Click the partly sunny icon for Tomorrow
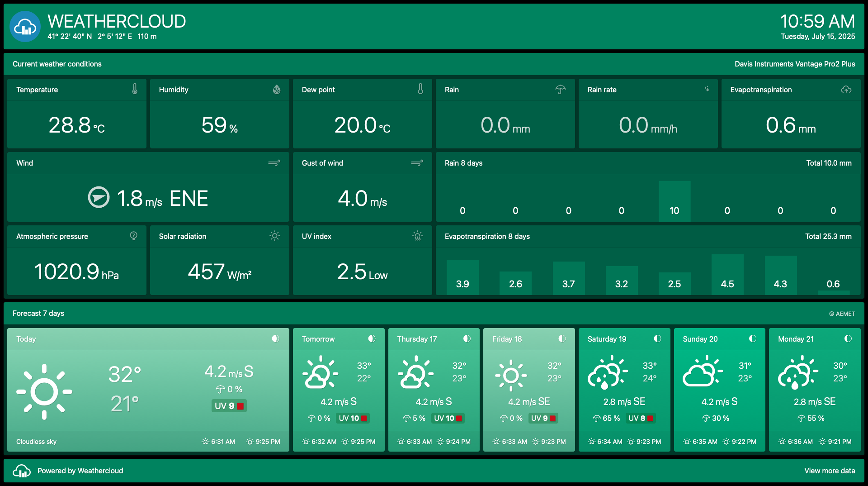The image size is (868, 486). 321,372
